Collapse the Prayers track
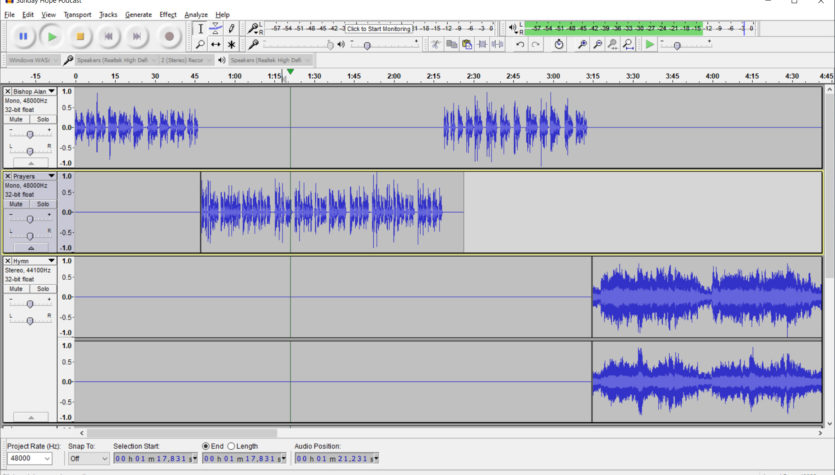This screenshot has width=835, height=475. click(30, 248)
